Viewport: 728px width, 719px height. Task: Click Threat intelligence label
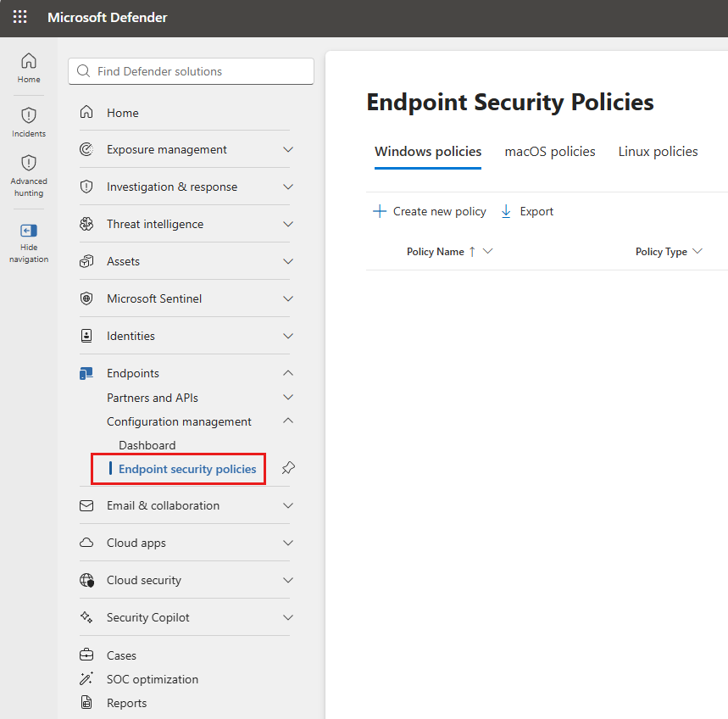point(155,224)
